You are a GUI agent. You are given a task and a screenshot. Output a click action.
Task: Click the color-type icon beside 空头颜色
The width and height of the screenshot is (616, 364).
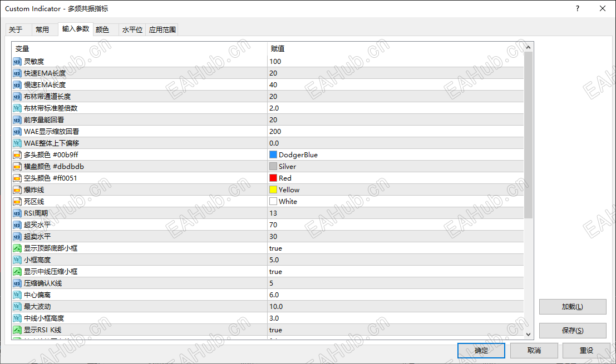(17, 178)
